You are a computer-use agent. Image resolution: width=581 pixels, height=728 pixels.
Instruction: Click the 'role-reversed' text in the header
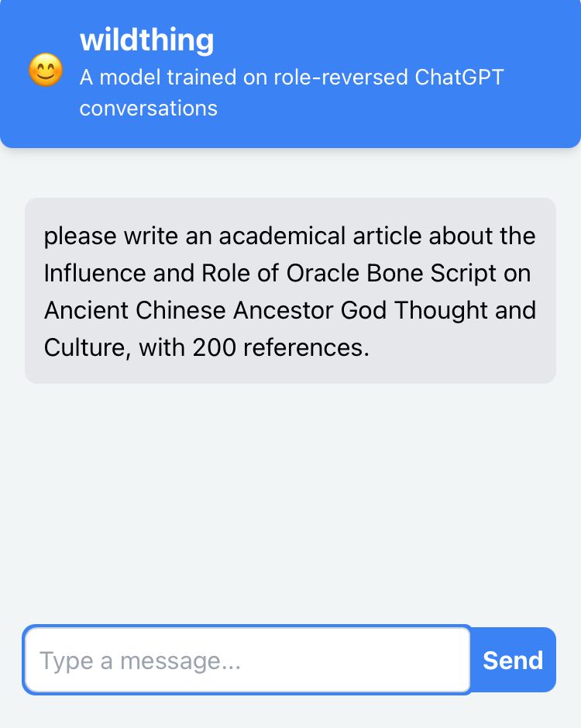[339, 77]
